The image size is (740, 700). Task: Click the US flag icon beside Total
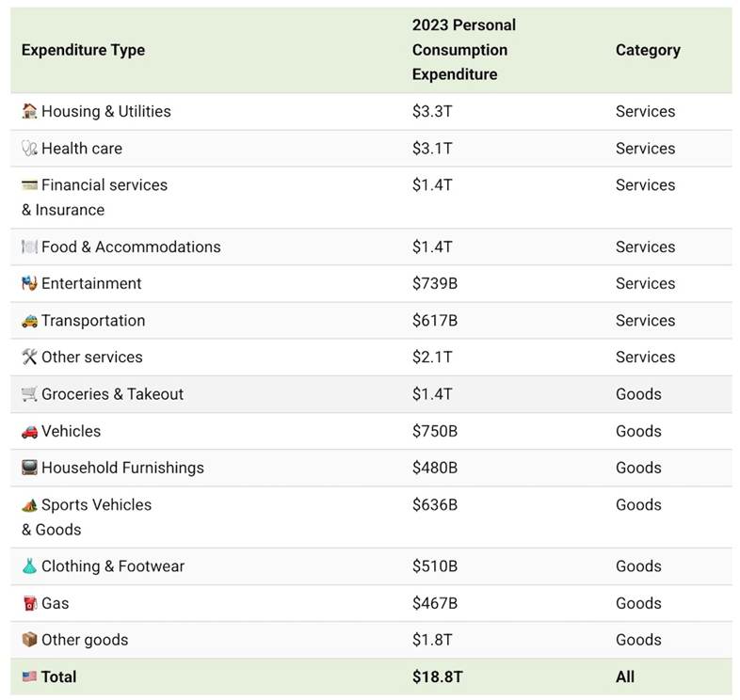(30, 676)
